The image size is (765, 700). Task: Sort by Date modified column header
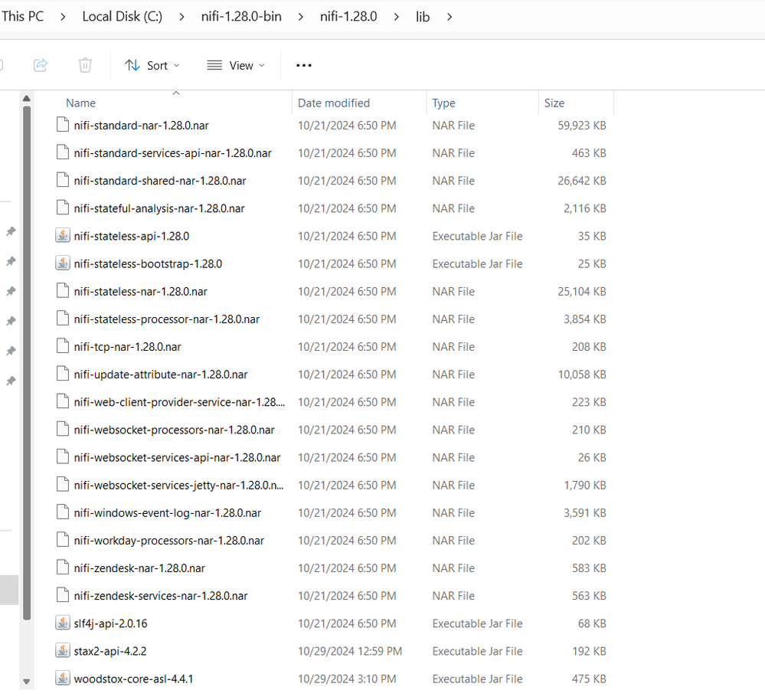(334, 103)
